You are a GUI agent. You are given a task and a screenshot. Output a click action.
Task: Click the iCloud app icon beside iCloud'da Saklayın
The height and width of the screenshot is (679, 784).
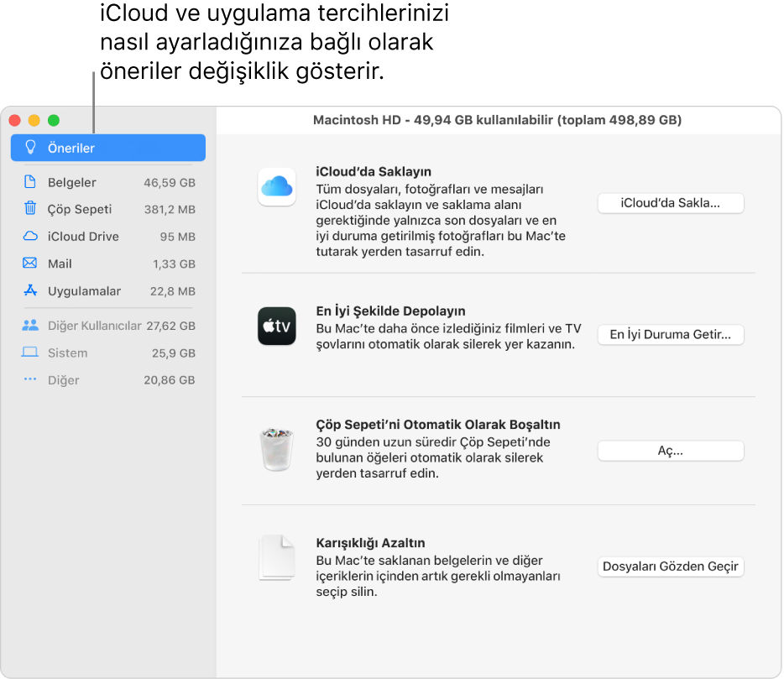pyautogui.click(x=276, y=187)
